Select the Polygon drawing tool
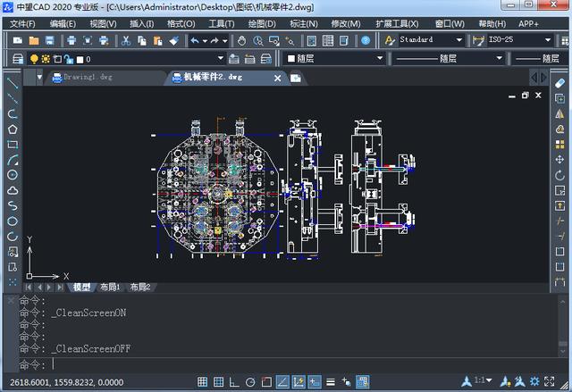572x392 pixels. pyautogui.click(x=13, y=129)
